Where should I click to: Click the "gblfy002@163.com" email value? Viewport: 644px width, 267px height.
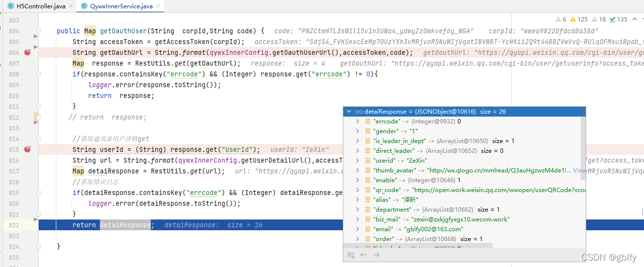coord(433,229)
